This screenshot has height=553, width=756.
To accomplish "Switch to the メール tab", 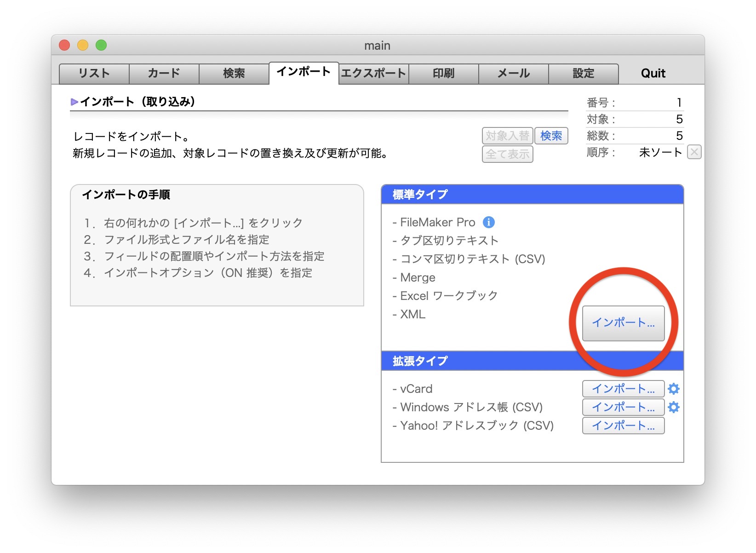I will (x=514, y=74).
